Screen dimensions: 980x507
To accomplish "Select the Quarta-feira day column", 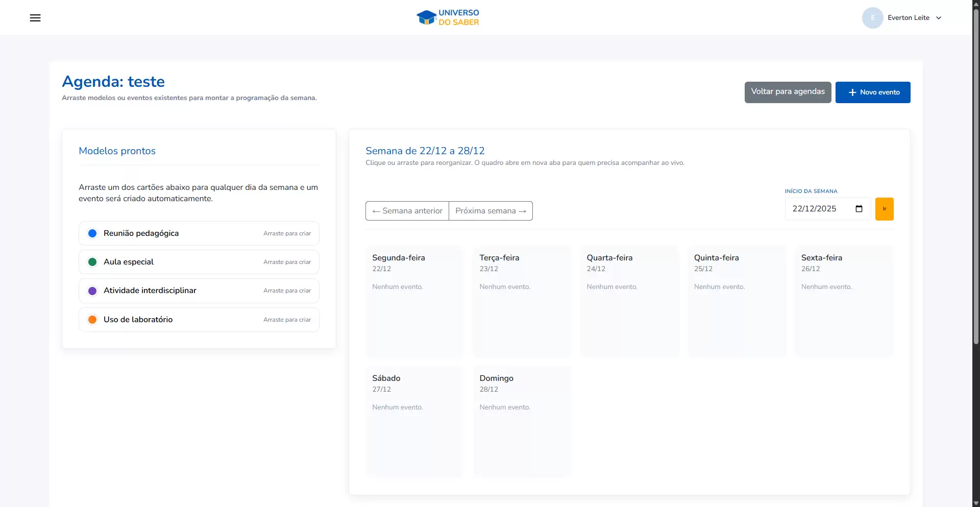I will tap(629, 301).
